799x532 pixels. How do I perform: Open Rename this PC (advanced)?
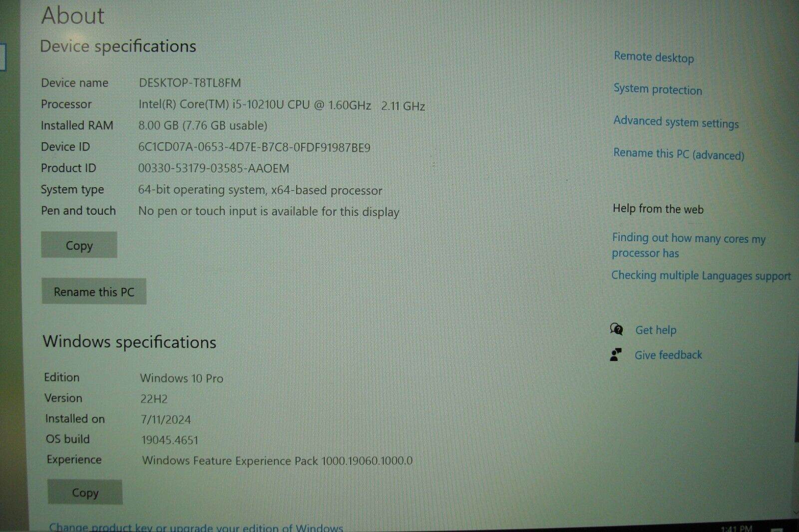(x=679, y=155)
